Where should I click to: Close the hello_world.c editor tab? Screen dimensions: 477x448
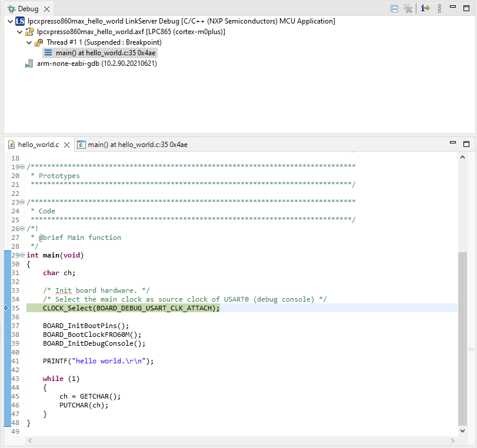[67, 145]
